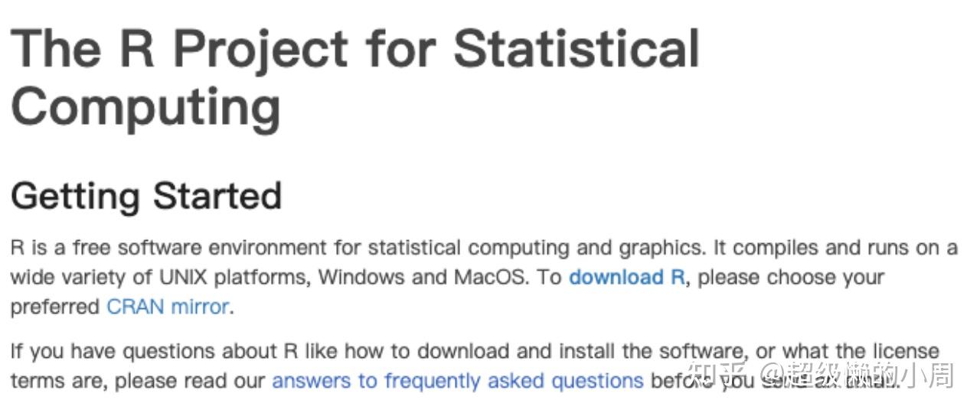
Task: Click the word "Project" in the main title
Action: pos(261,47)
